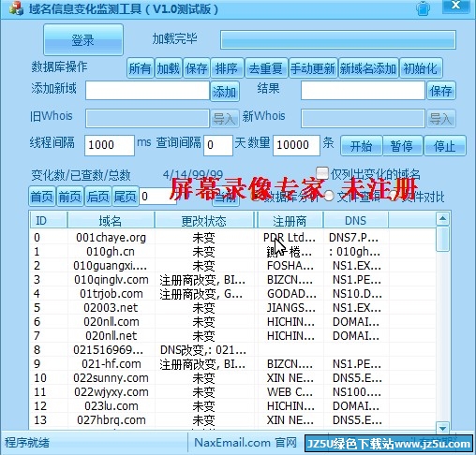Sort by the 域名 column header
The image size is (476, 455).
coord(111,221)
